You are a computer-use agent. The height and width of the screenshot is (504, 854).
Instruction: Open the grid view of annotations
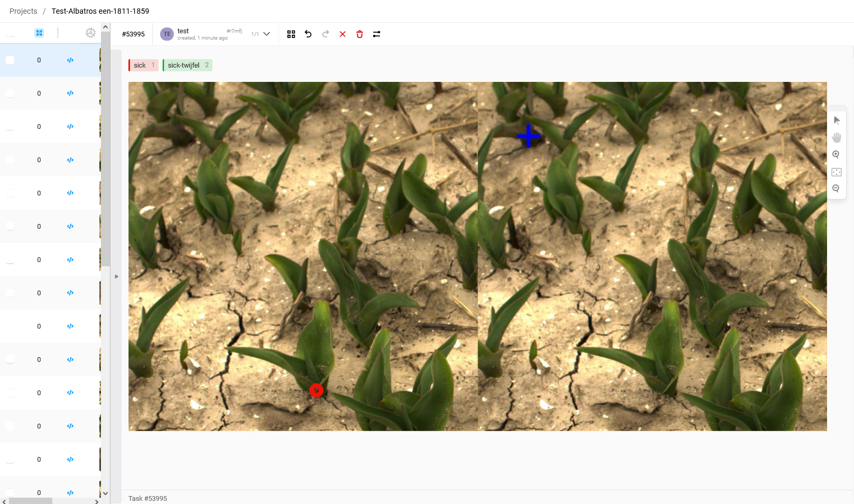pyautogui.click(x=291, y=34)
